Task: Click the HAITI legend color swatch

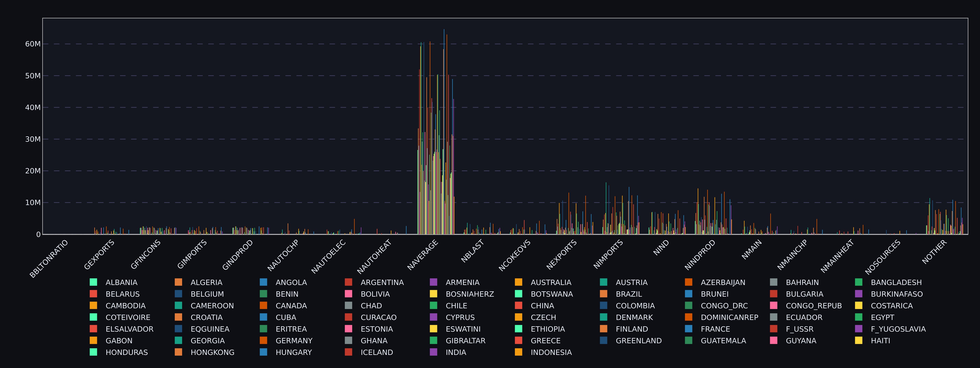Action: coord(859,341)
